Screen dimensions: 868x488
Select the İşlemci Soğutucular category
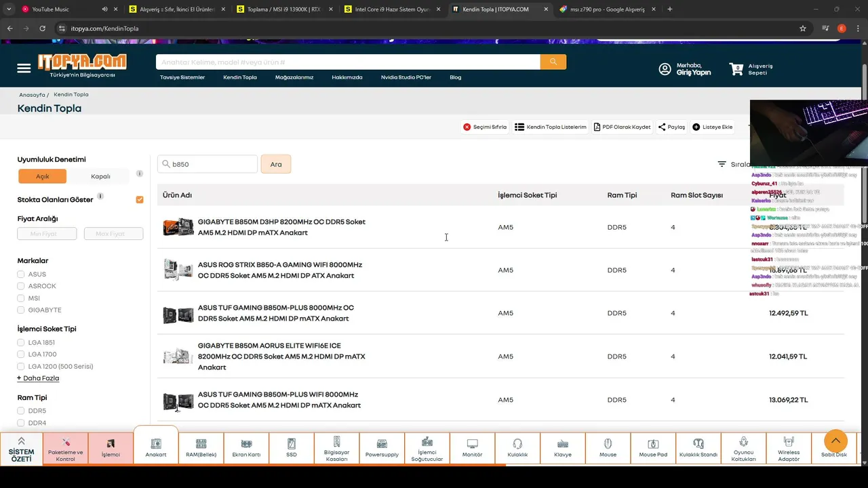[x=427, y=449]
